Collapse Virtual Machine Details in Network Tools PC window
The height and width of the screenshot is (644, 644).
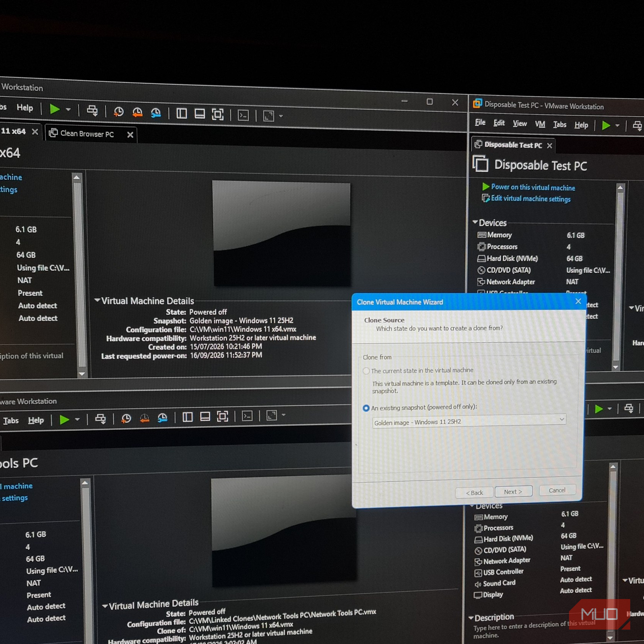(105, 606)
